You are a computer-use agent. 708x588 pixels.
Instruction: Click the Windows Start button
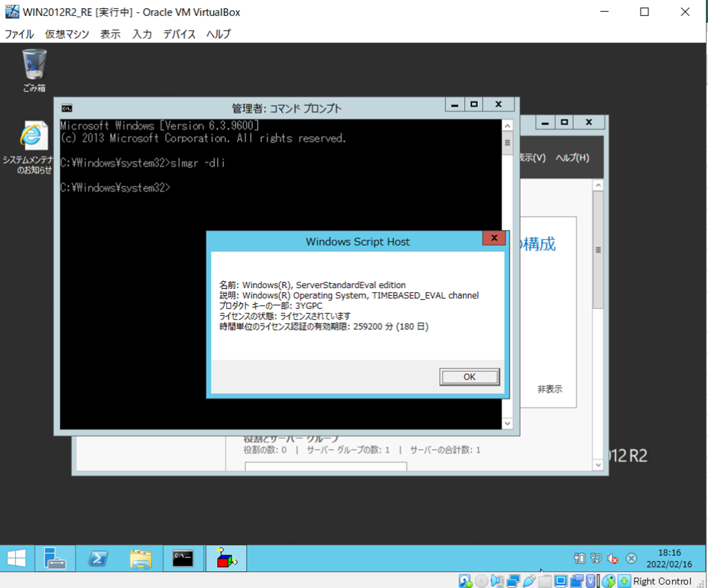click(17, 558)
